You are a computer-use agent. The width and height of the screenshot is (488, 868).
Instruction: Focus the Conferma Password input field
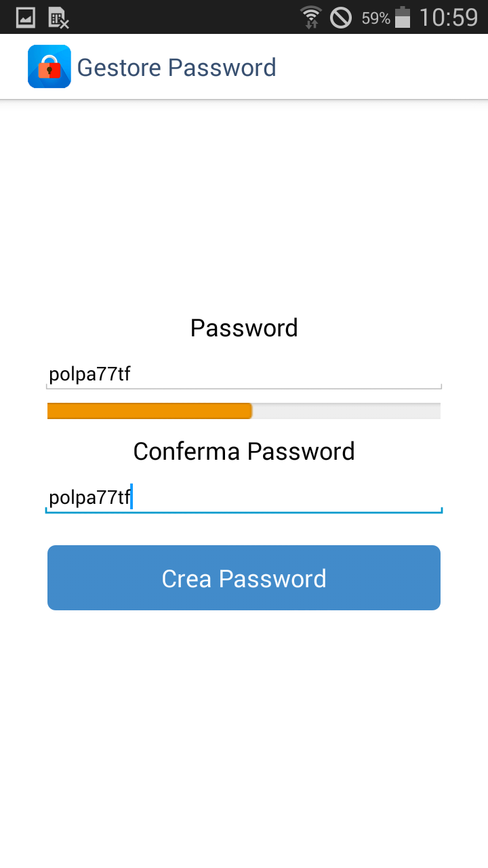[x=244, y=498]
